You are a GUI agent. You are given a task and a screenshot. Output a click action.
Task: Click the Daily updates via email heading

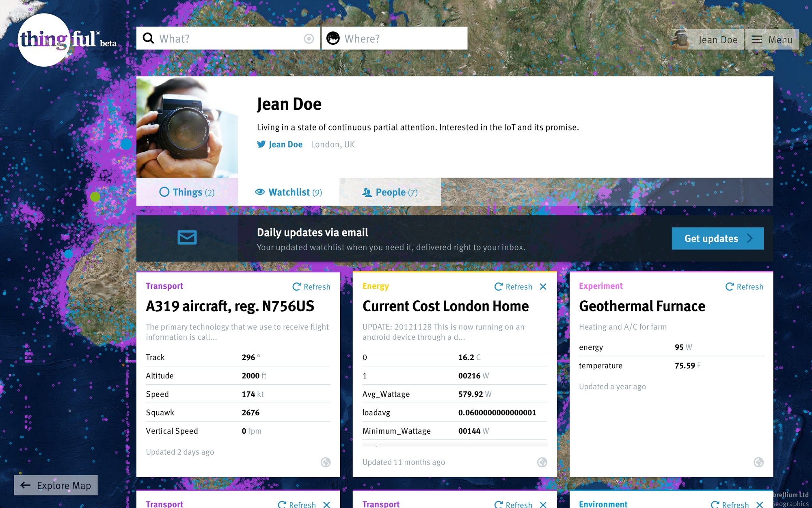[x=312, y=232]
